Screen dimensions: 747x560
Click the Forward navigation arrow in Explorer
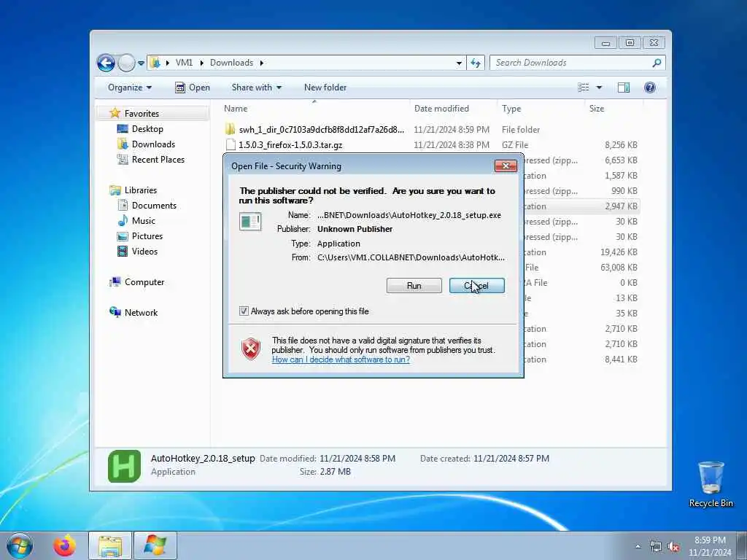tap(126, 63)
